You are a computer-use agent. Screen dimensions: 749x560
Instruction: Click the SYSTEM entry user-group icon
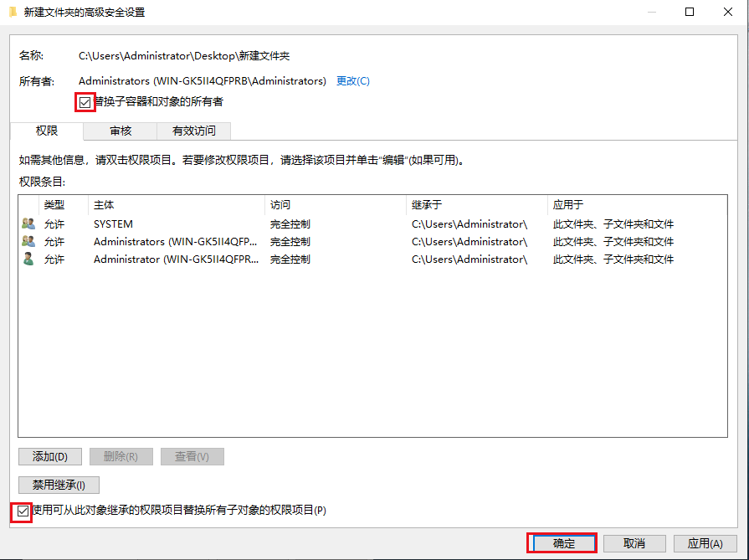click(28, 224)
